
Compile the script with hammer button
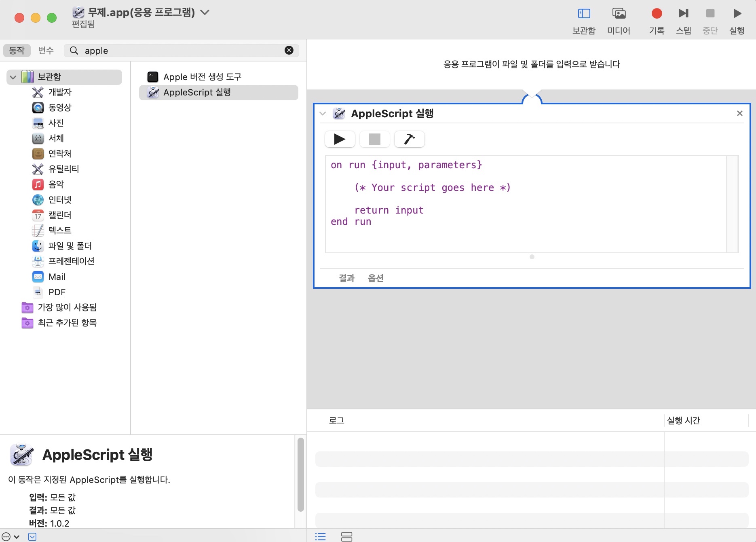[x=410, y=139]
